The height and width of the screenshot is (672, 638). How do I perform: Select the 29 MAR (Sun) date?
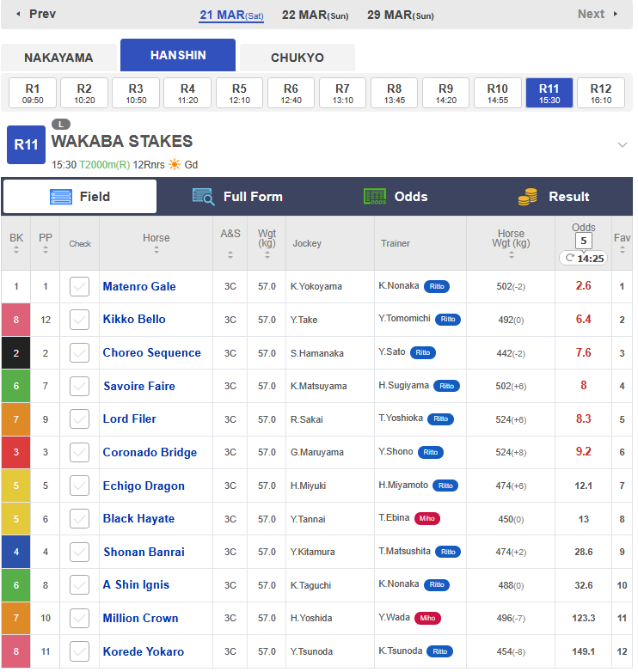coord(401,15)
